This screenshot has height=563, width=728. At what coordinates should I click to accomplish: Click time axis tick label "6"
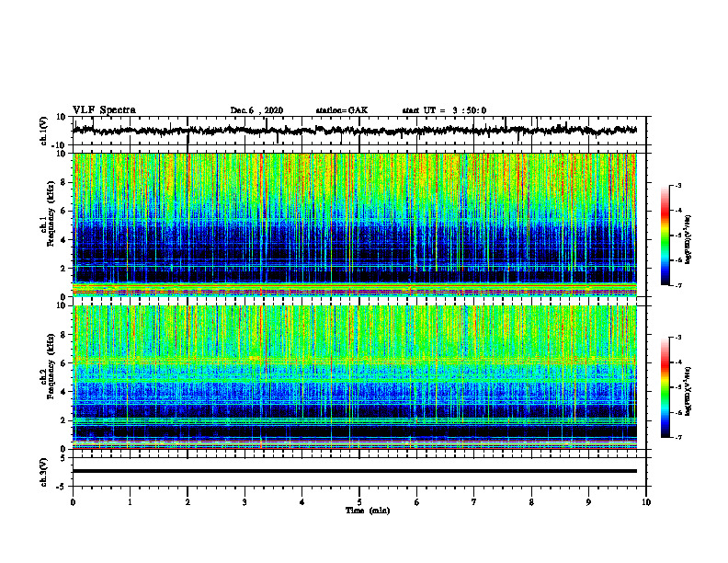click(416, 502)
